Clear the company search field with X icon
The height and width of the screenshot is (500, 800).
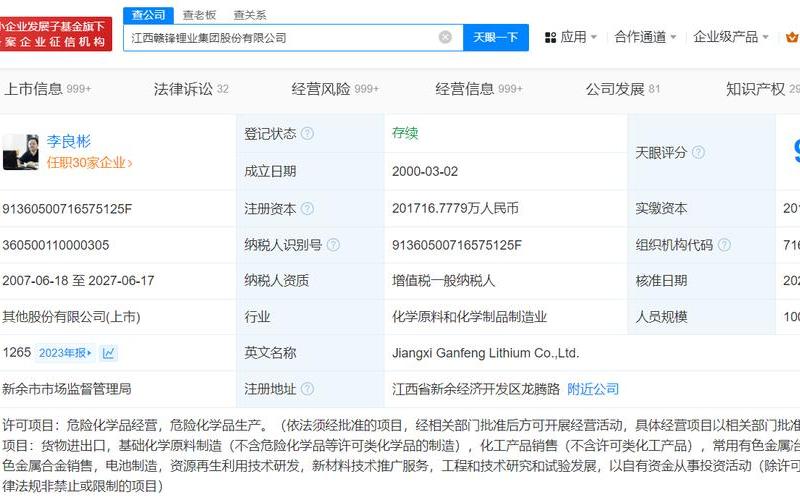point(445,37)
